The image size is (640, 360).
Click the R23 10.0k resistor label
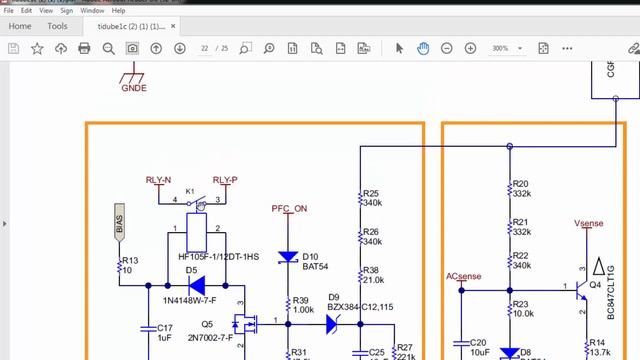coord(523,309)
